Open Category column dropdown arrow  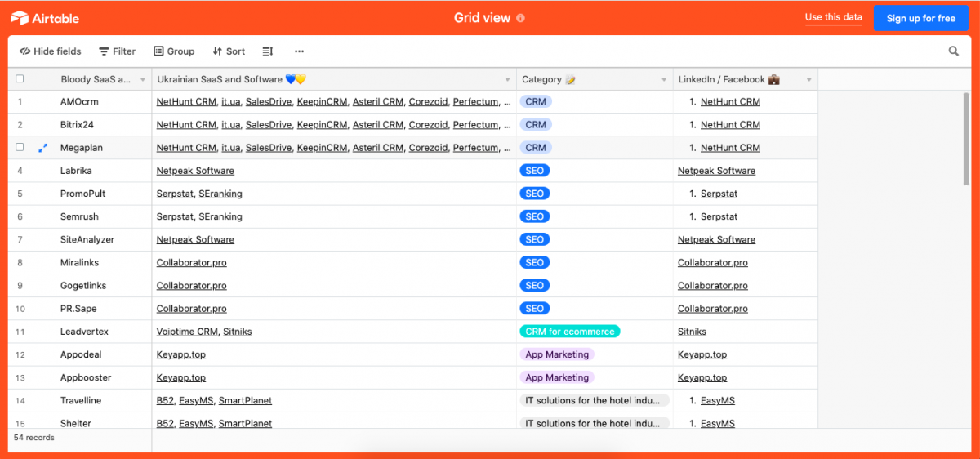tap(664, 80)
